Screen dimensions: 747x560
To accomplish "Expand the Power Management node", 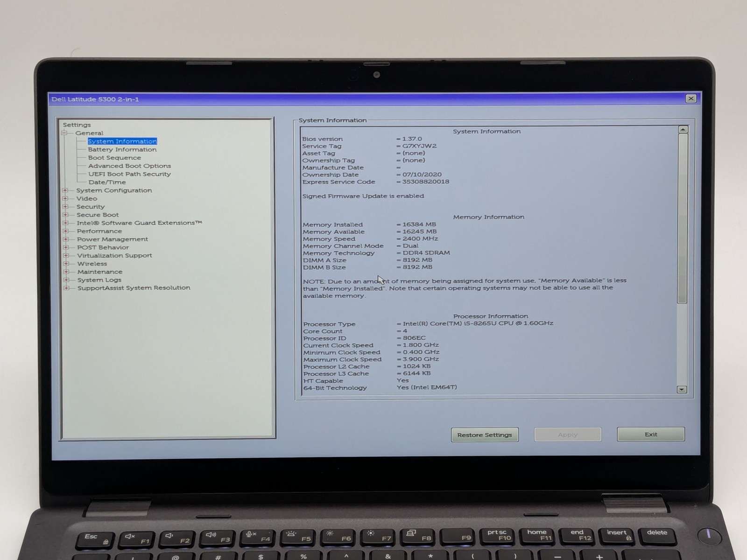I will [x=66, y=239].
